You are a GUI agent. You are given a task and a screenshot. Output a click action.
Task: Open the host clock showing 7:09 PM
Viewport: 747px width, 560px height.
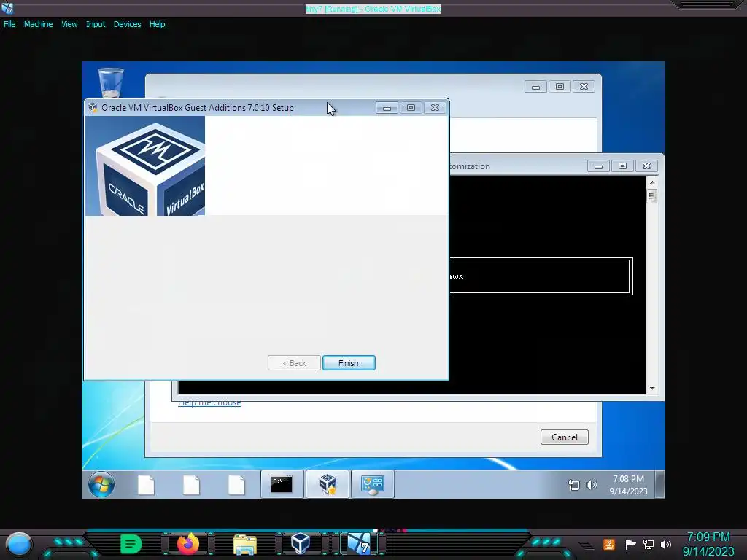pyautogui.click(x=708, y=544)
